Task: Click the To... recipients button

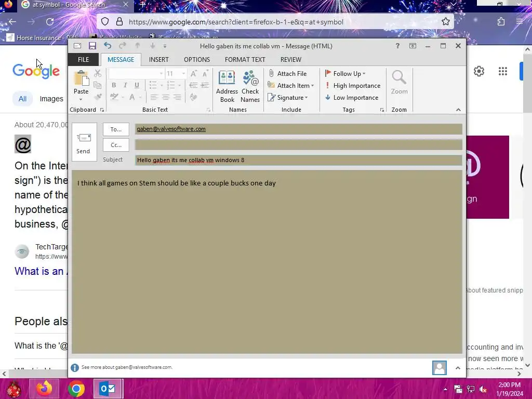Action: 116,129
